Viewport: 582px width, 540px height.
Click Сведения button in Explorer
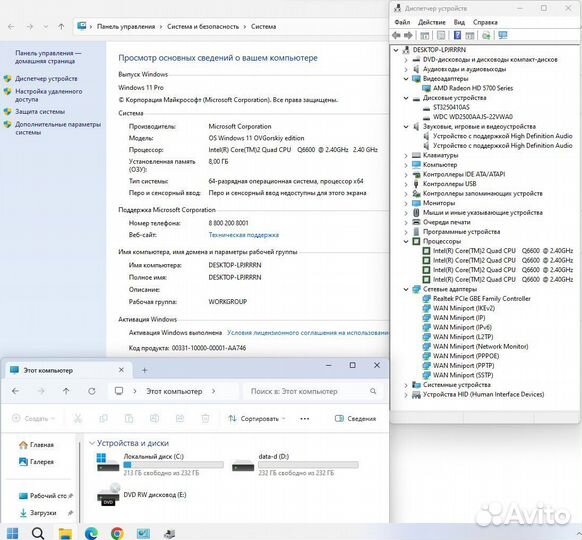355,419
